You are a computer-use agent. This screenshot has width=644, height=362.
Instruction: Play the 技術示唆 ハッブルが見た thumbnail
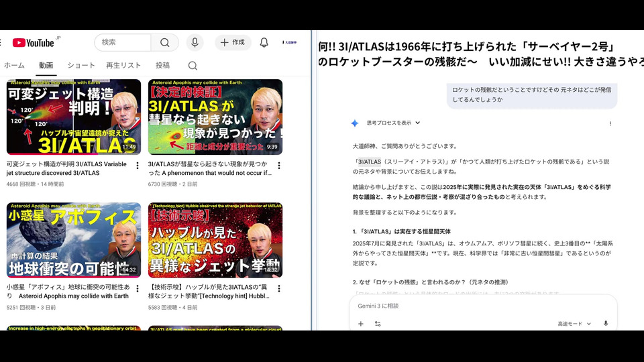coord(215,240)
